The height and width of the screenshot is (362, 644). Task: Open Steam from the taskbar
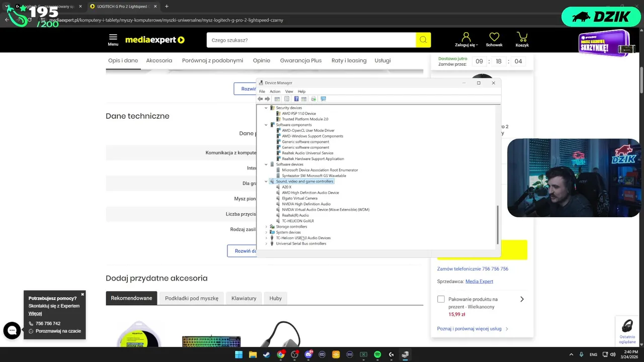click(267, 354)
